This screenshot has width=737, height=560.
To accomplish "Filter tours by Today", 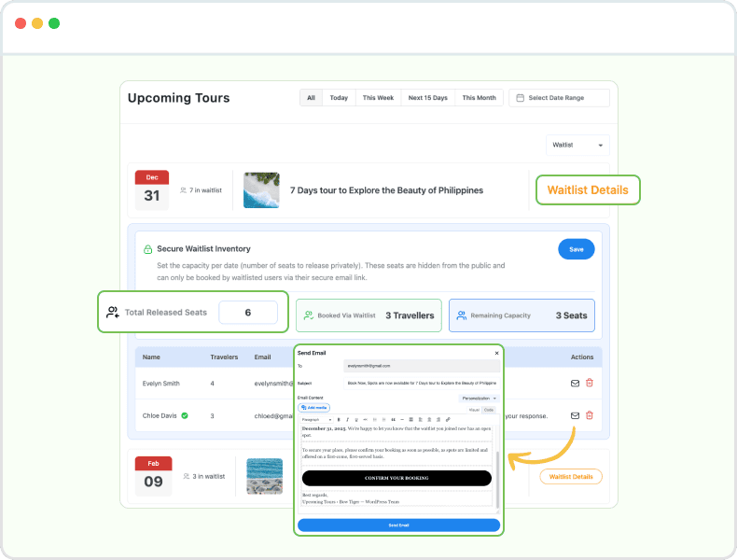I will point(339,98).
